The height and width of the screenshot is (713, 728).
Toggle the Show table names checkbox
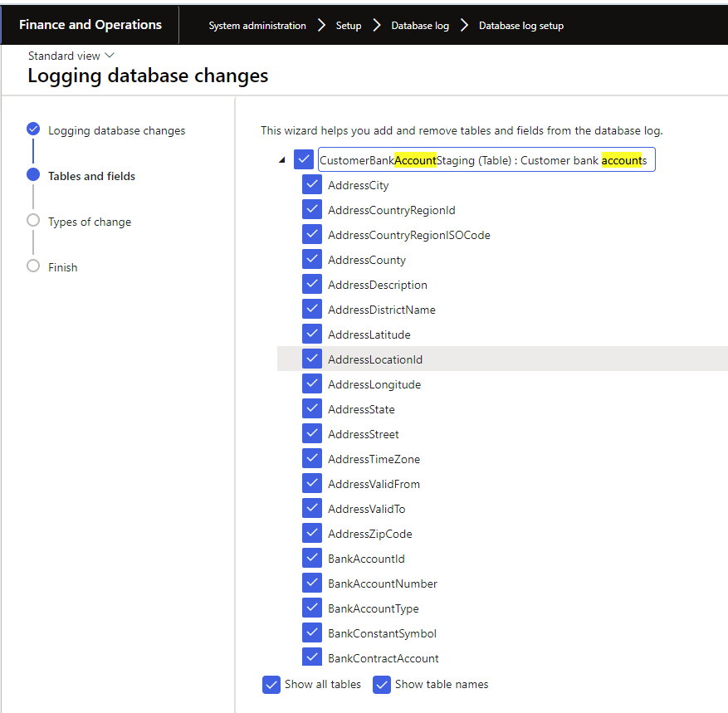click(382, 685)
